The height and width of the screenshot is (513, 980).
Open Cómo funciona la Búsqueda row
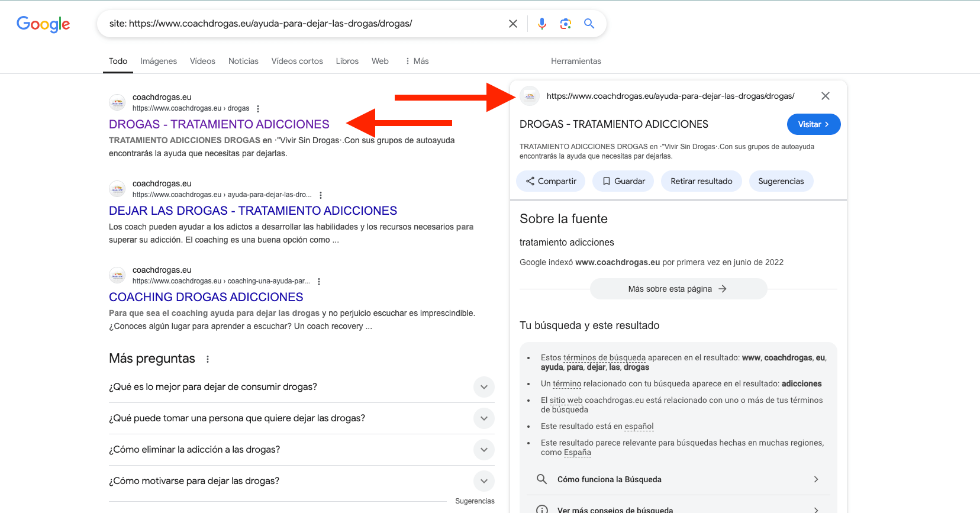pos(678,479)
